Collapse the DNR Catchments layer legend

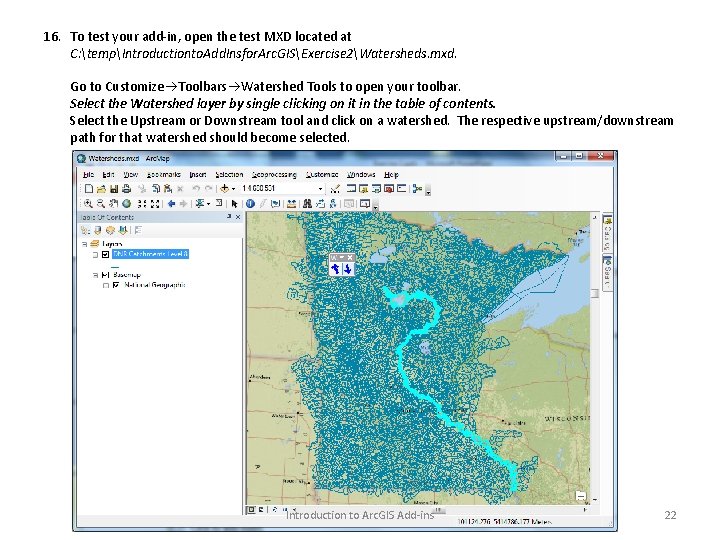point(95,254)
